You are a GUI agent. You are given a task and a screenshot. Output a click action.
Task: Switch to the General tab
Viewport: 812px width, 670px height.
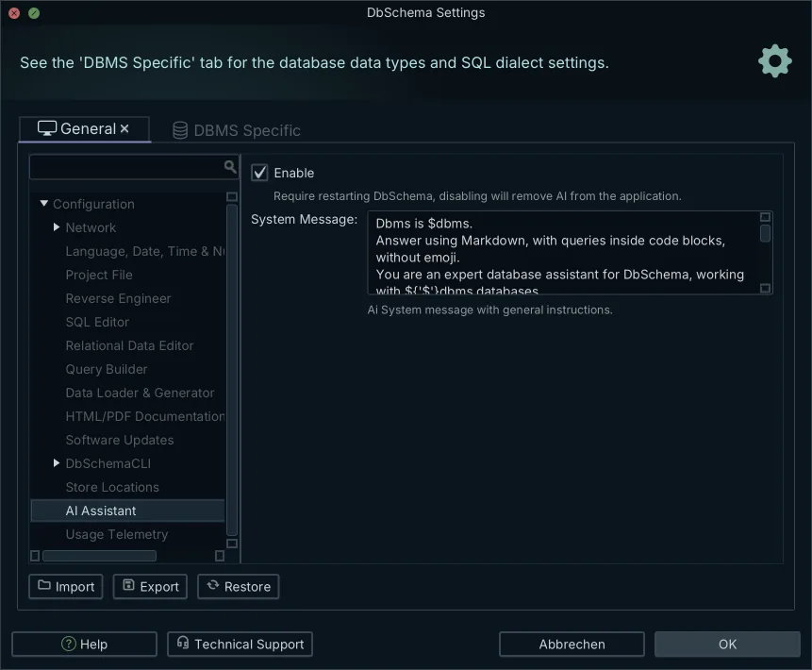tap(85, 128)
